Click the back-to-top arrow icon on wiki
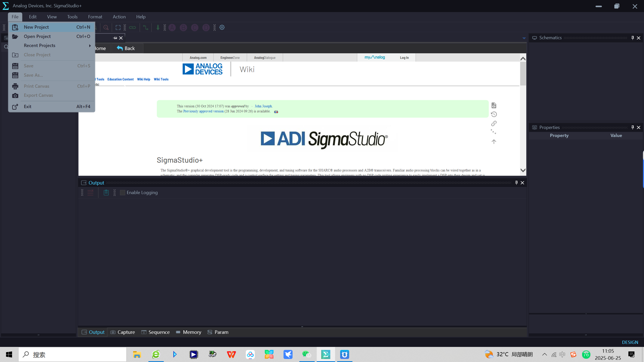Screen dimensions: 644x362 pos(494,142)
